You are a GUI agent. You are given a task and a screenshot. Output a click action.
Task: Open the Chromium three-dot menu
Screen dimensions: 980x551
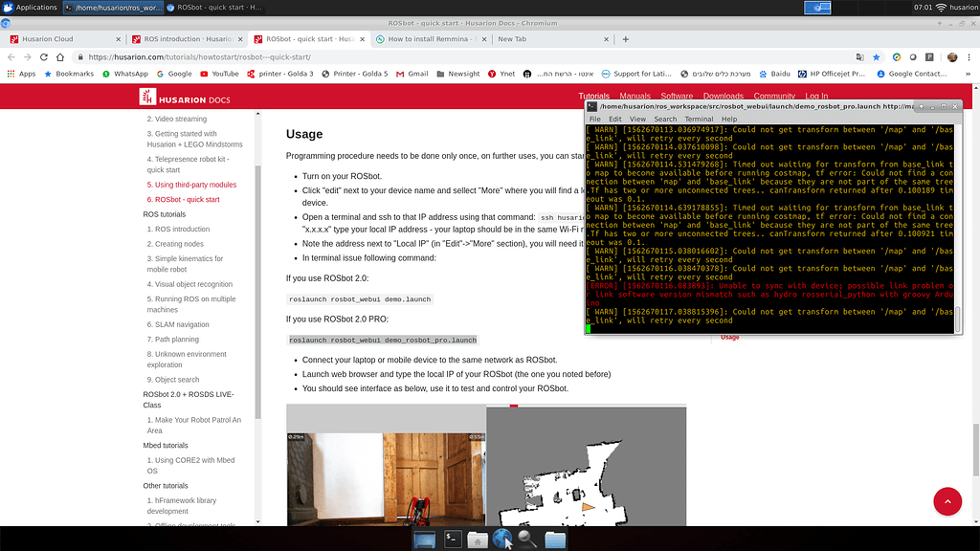969,56
